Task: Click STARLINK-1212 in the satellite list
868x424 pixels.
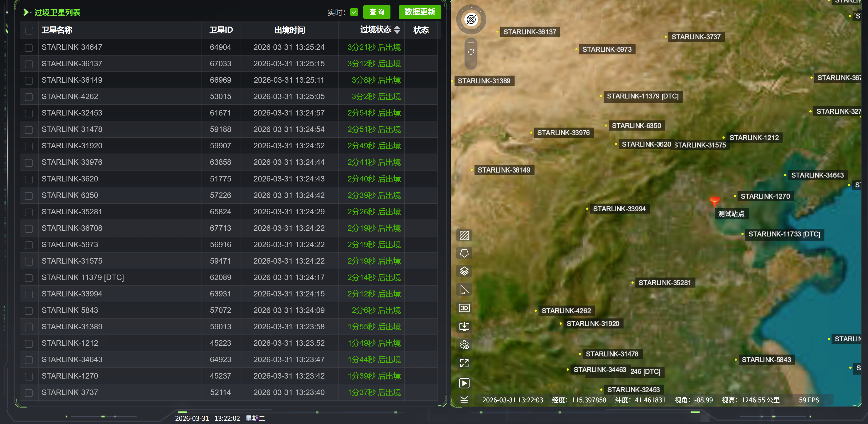Action: coord(70,343)
